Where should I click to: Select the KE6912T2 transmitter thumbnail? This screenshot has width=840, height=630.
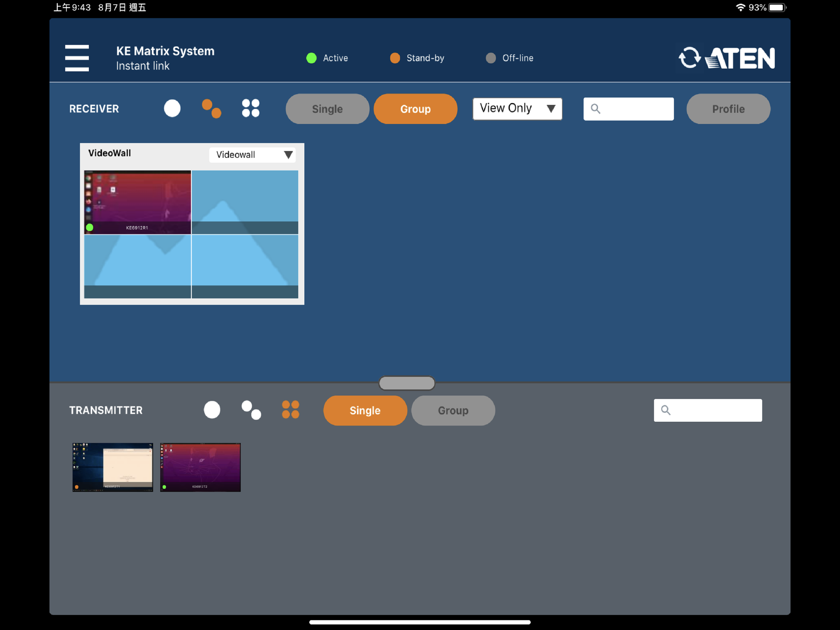click(200, 467)
